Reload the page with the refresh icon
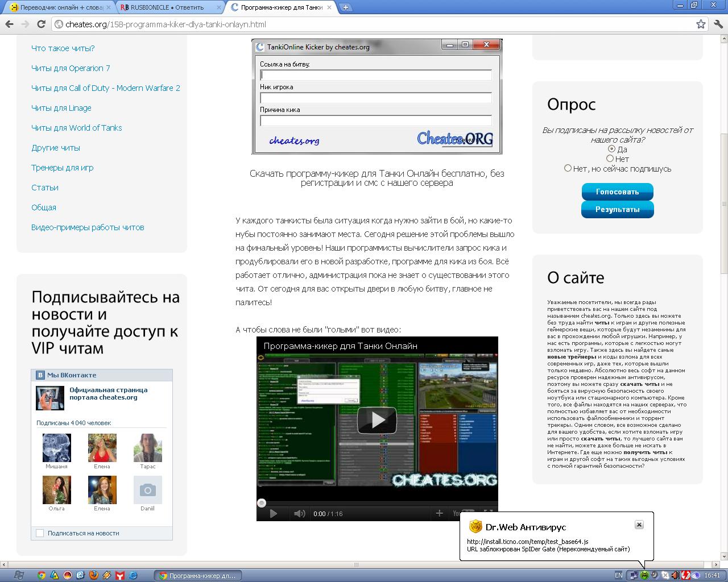 [41, 24]
